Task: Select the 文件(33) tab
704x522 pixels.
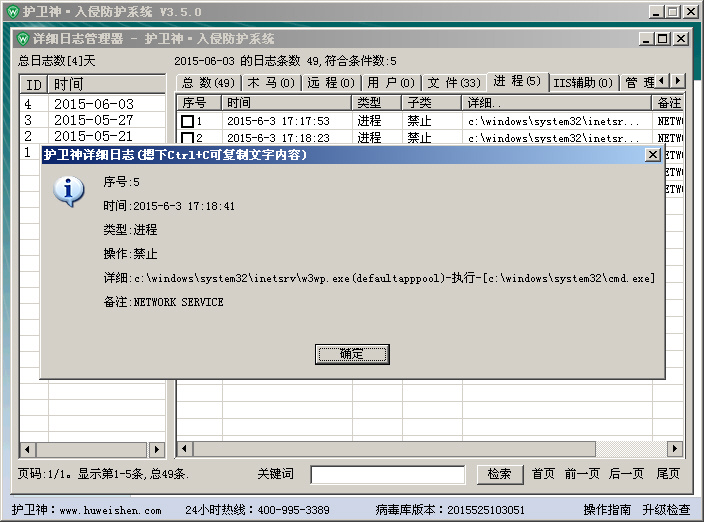Action: pos(454,83)
